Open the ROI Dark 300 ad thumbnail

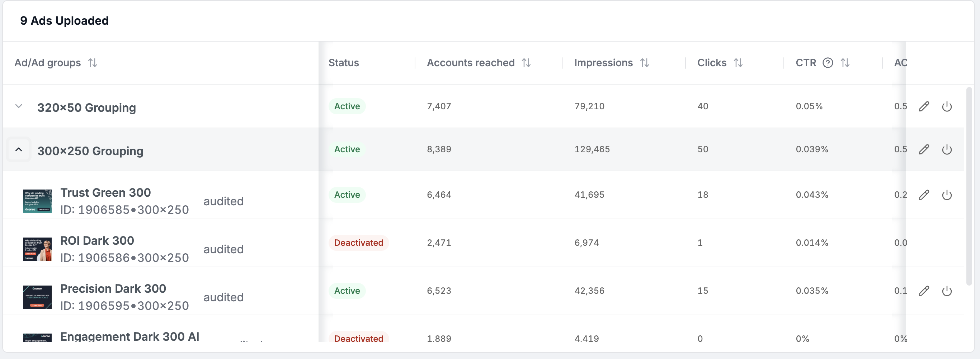point(37,249)
